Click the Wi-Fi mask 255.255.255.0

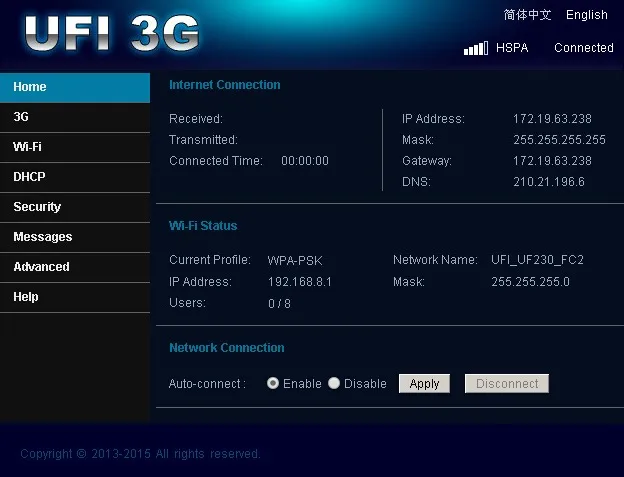(x=530, y=282)
